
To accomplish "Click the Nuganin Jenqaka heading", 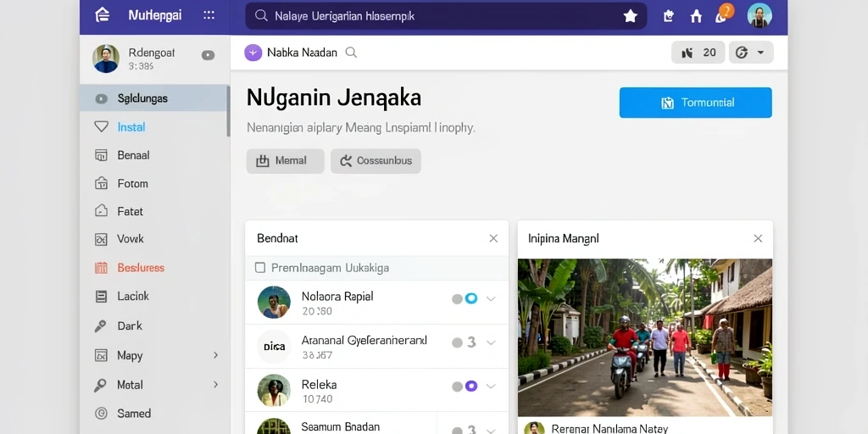I will pyautogui.click(x=334, y=98).
